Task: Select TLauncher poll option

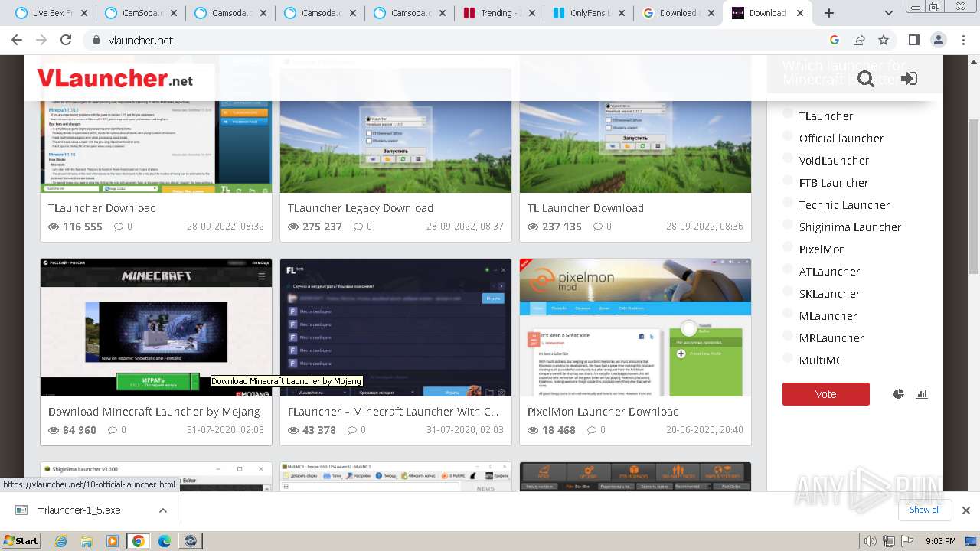Action: pos(788,114)
